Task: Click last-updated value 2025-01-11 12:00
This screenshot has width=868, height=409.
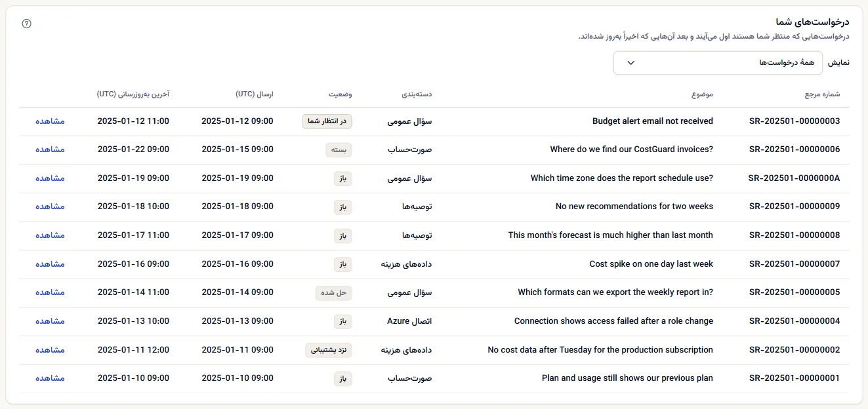Action: click(x=133, y=350)
